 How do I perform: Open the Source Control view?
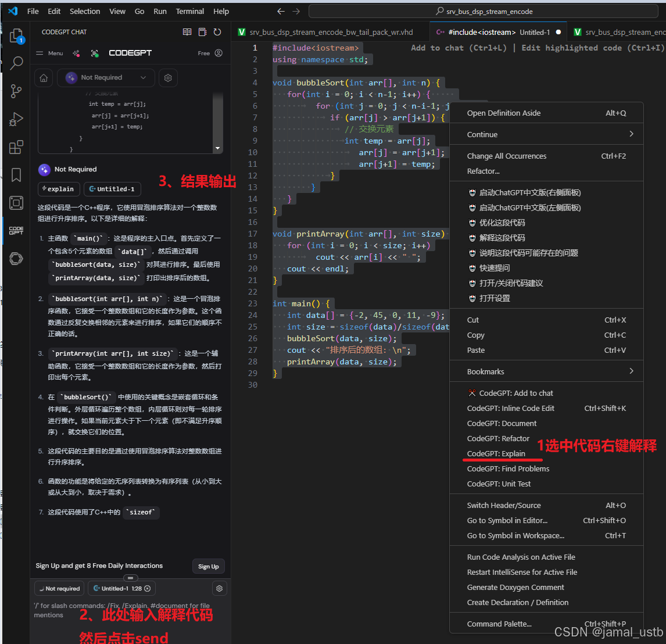click(17, 91)
